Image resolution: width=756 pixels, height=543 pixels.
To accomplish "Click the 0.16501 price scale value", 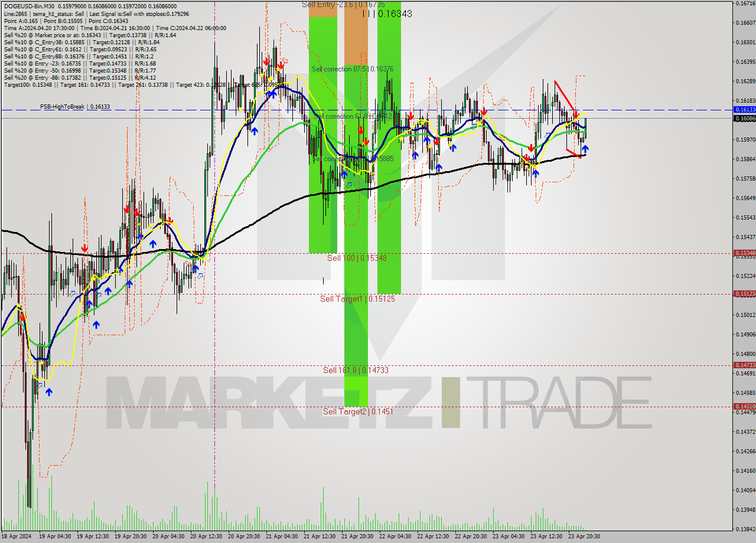I will click(x=745, y=42).
